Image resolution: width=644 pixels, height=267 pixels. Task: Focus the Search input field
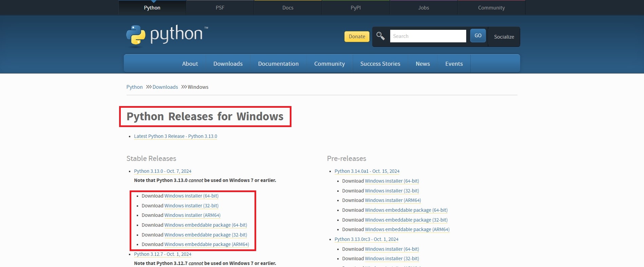click(x=428, y=36)
